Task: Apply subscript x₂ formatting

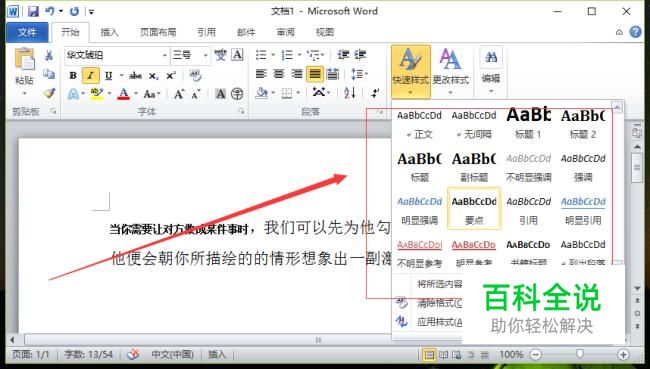Action: tap(153, 76)
